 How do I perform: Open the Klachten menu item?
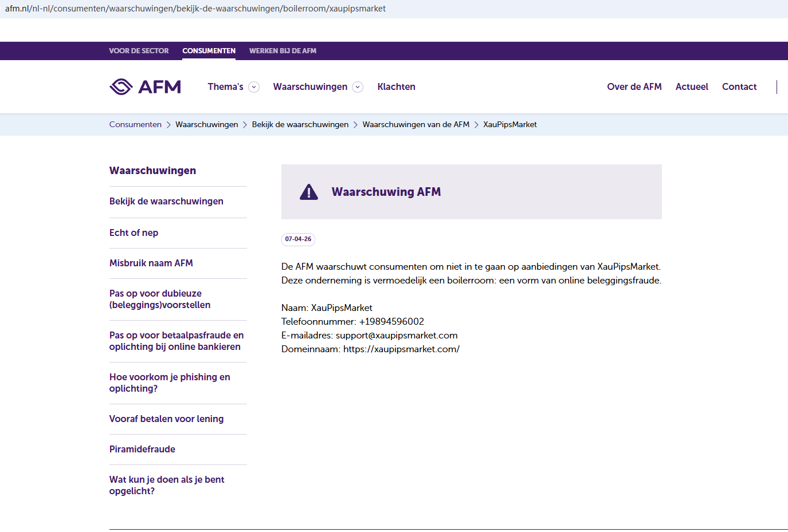point(396,87)
